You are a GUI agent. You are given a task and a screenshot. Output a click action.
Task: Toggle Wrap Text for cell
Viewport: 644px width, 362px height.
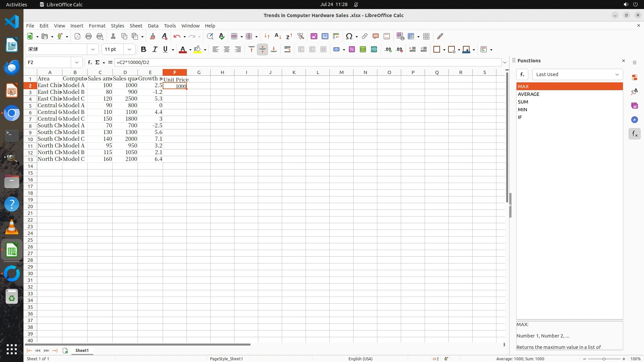[x=287, y=49]
